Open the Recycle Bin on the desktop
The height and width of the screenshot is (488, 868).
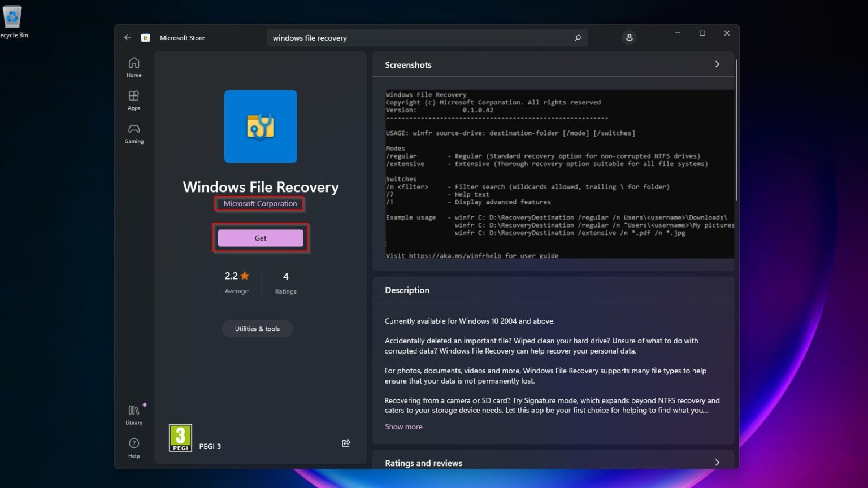click(14, 17)
